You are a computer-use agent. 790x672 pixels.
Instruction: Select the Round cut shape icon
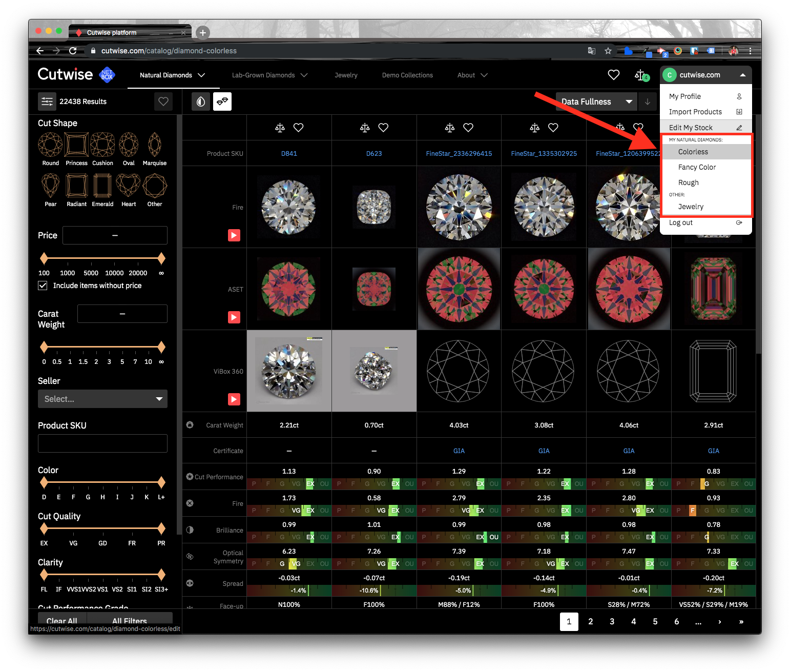(50, 145)
